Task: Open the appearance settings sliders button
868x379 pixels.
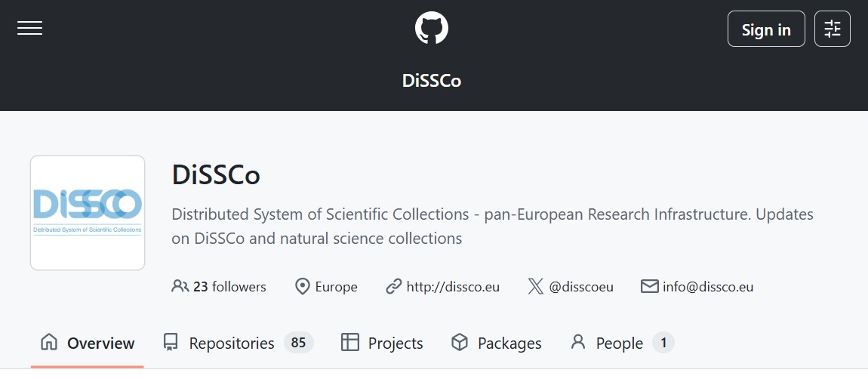Action: pos(833,29)
